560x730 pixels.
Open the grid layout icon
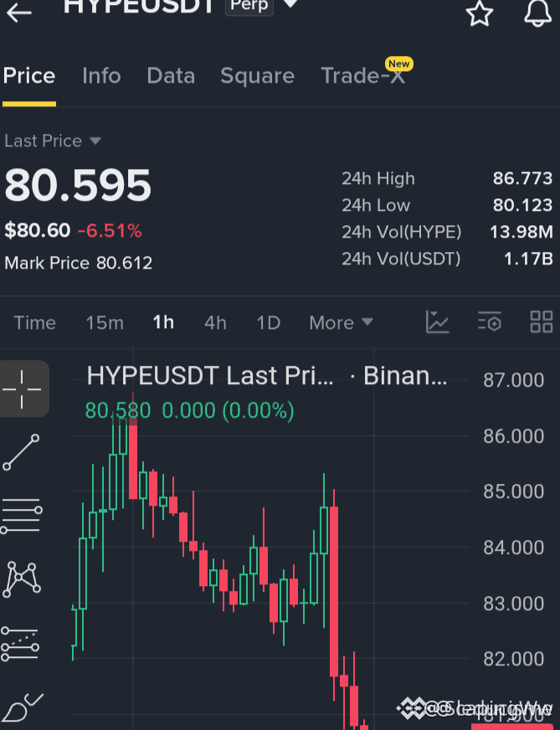(542, 321)
